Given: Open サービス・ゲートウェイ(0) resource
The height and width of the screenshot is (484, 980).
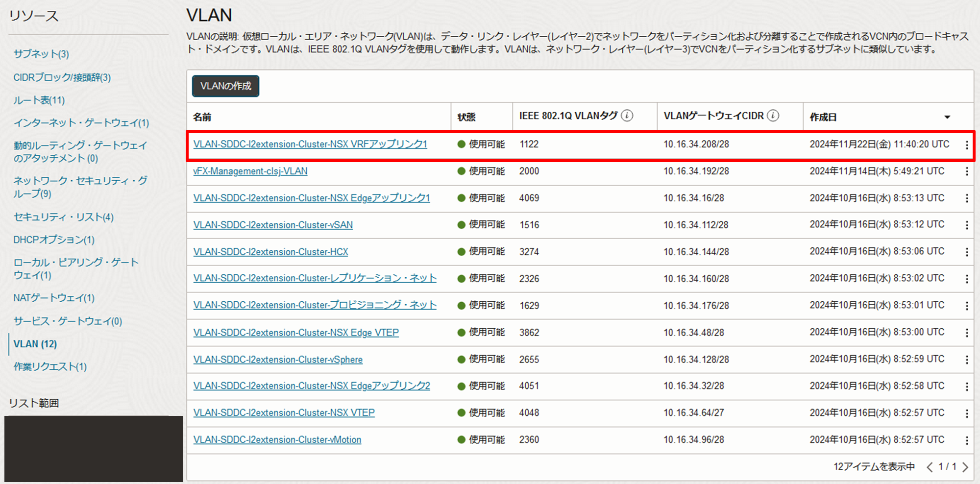Looking at the screenshot, I should [x=68, y=321].
